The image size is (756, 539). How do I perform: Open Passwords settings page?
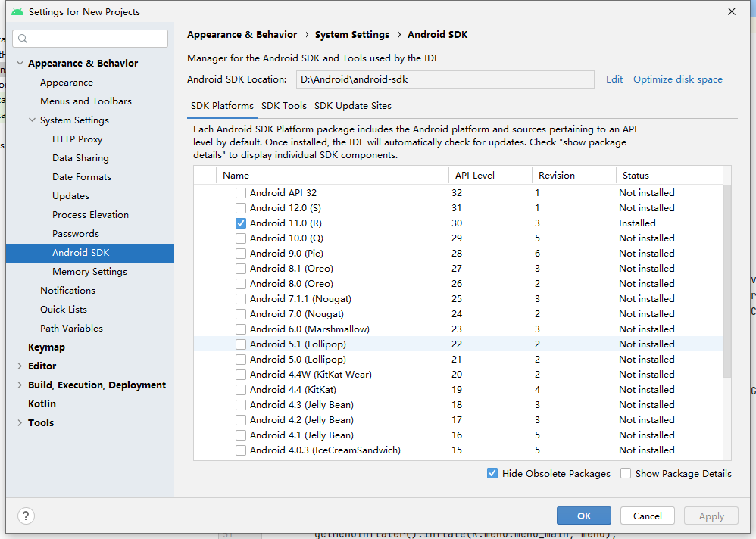click(x=76, y=234)
